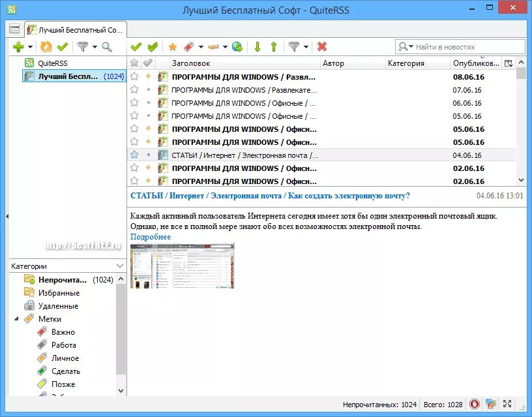Select the orange Личное label
The height and width of the screenshot is (417, 532).
(x=58, y=358)
